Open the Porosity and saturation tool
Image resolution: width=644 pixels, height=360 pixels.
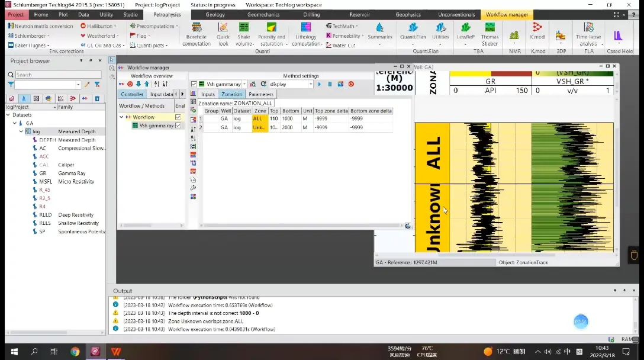click(272, 34)
